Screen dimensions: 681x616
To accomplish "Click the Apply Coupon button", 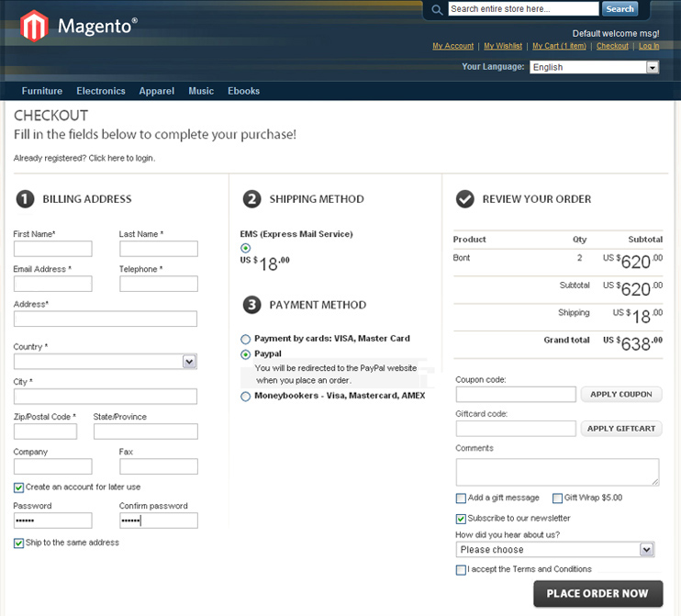I will [621, 395].
